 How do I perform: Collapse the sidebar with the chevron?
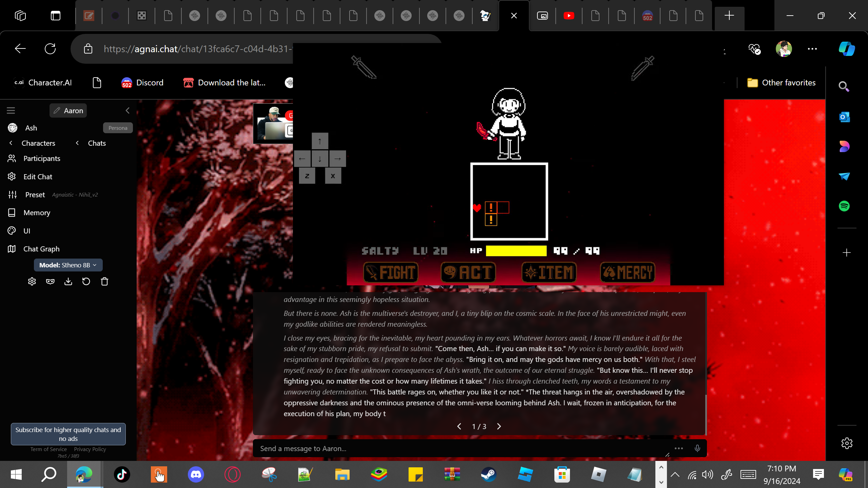tap(127, 110)
